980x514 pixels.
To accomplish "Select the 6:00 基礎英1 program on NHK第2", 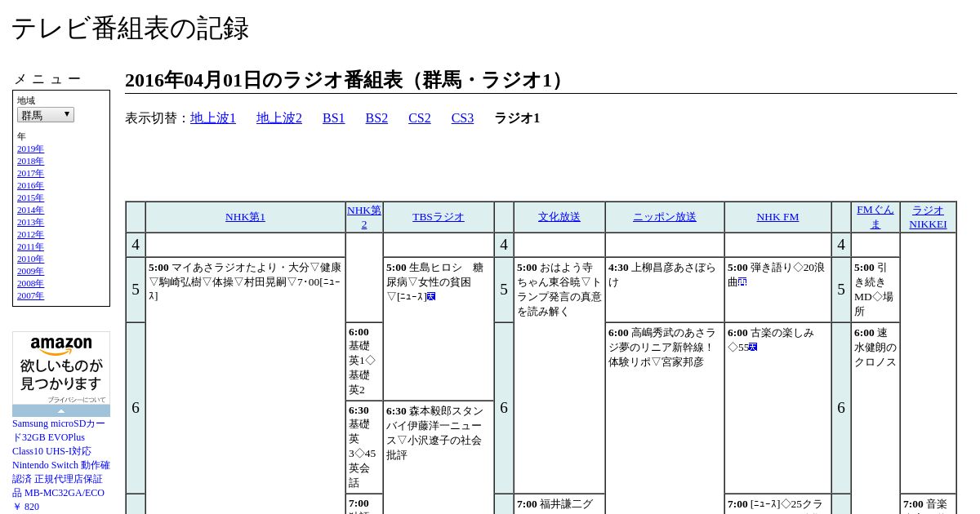I will pos(364,361).
